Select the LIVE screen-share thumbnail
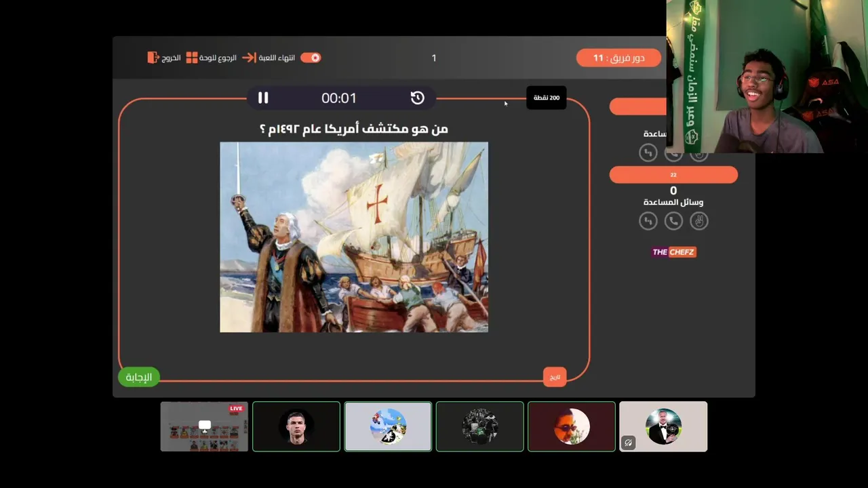This screenshot has width=868, height=488. pyautogui.click(x=204, y=426)
